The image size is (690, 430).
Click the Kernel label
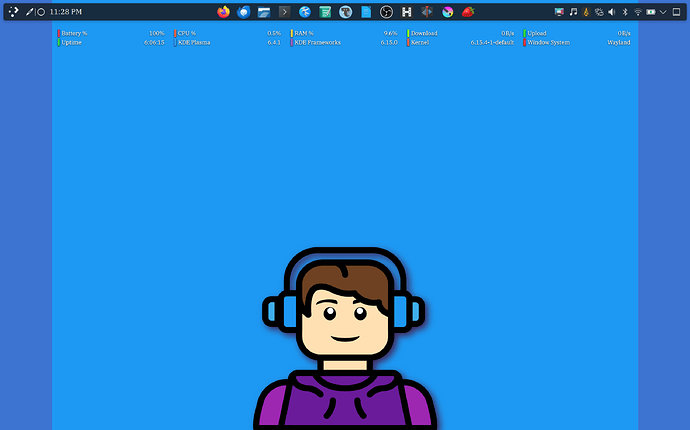tap(420, 43)
